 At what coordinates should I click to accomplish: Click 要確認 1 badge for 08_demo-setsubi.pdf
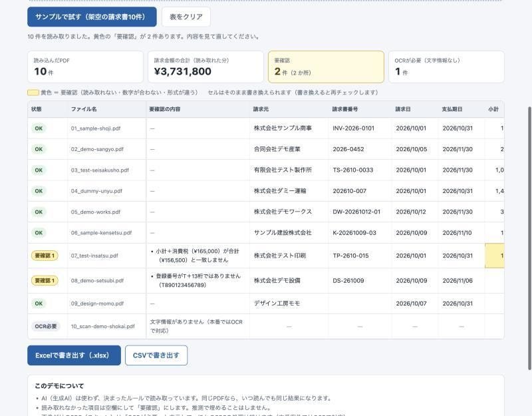pos(45,280)
